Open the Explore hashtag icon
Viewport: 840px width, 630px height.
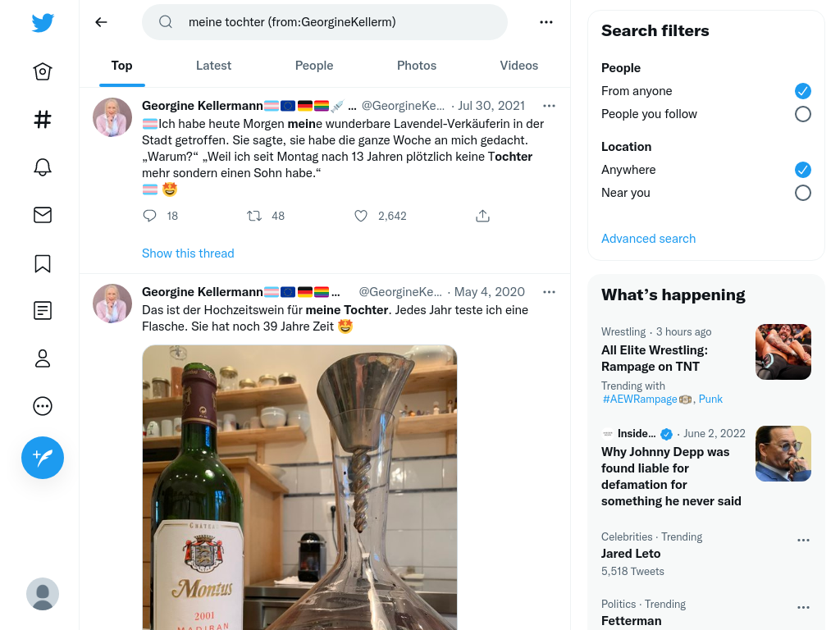pyautogui.click(x=43, y=120)
